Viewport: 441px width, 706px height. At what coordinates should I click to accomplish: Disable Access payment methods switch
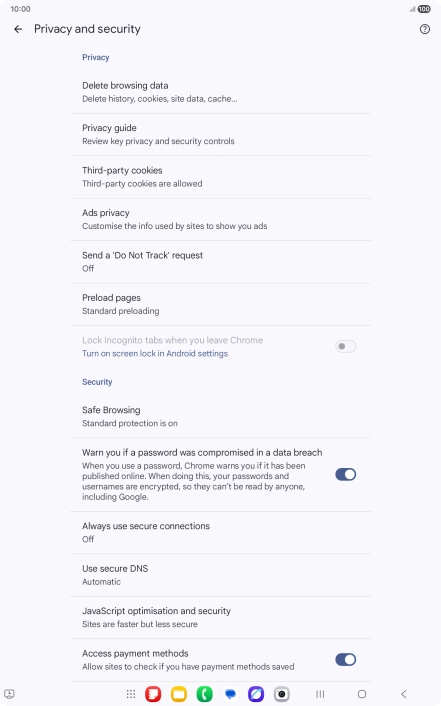[346, 660]
